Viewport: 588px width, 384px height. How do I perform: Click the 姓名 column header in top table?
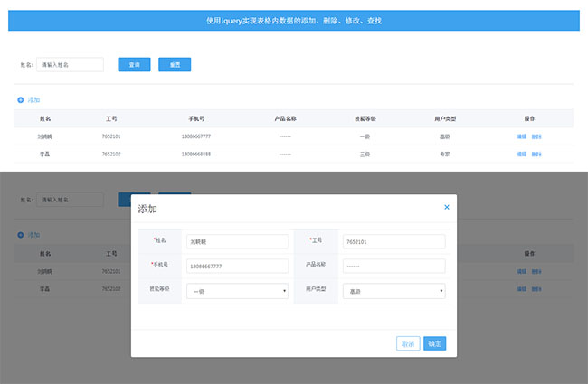click(x=45, y=118)
